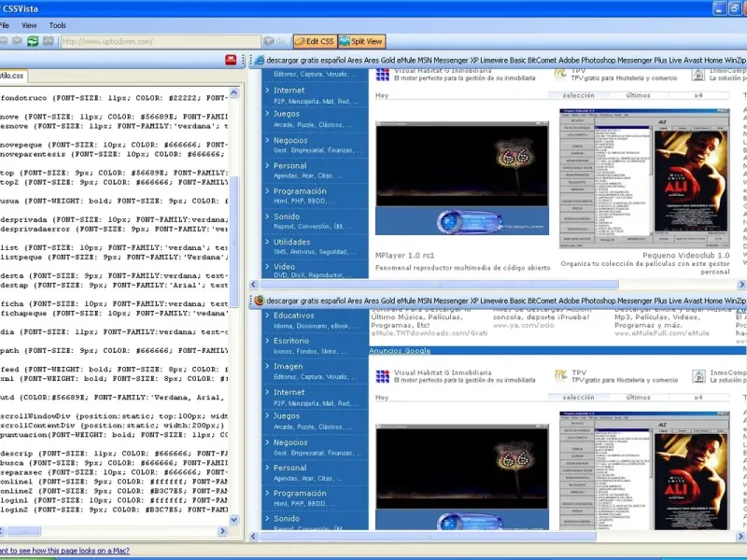747x560 pixels.
Task: Click the CSS editor vertical scrollbar thumb
Action: [x=234, y=242]
